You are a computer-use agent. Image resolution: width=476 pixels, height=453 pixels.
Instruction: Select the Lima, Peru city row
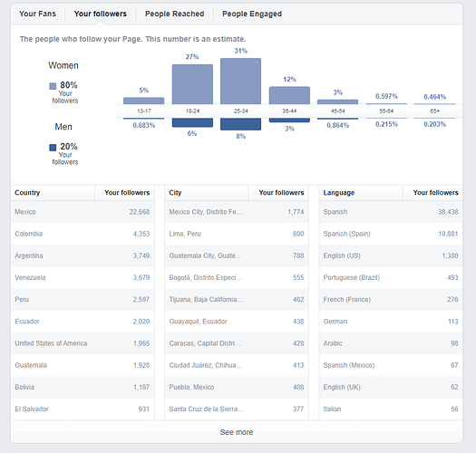click(237, 234)
